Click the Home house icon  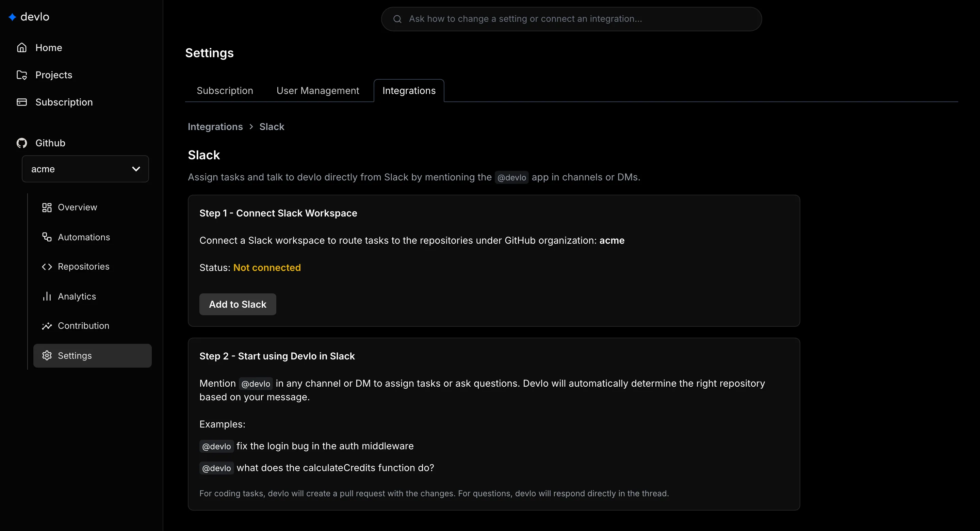click(x=22, y=48)
